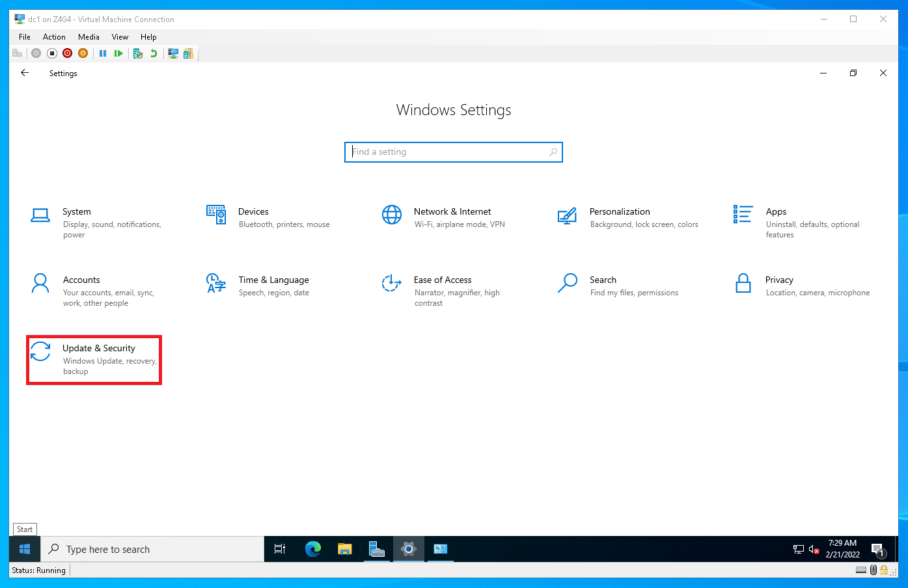Viewport: 908px width, 588px height.
Task: Open Privacy settings via padlock icon
Action: pyautogui.click(x=743, y=283)
